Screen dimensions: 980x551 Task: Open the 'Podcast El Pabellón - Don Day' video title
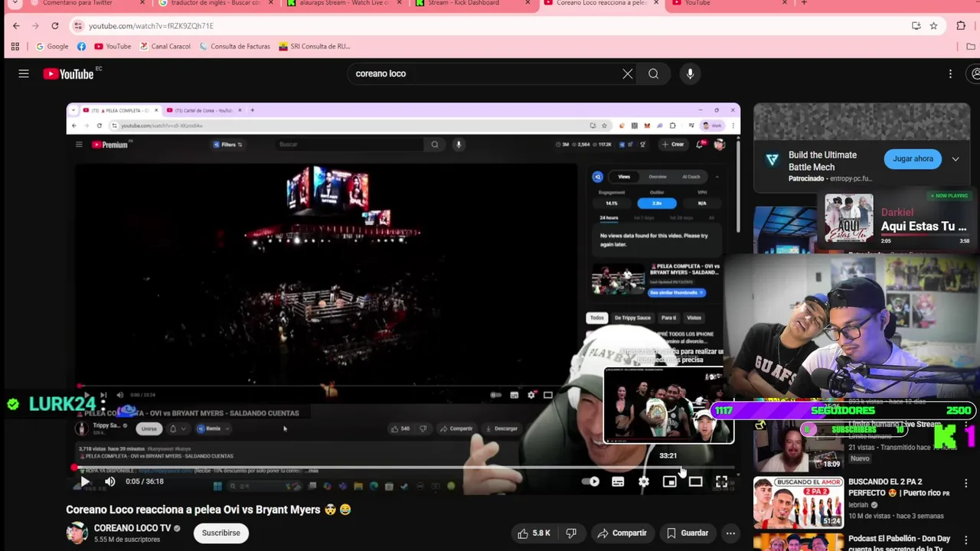[x=899, y=544]
